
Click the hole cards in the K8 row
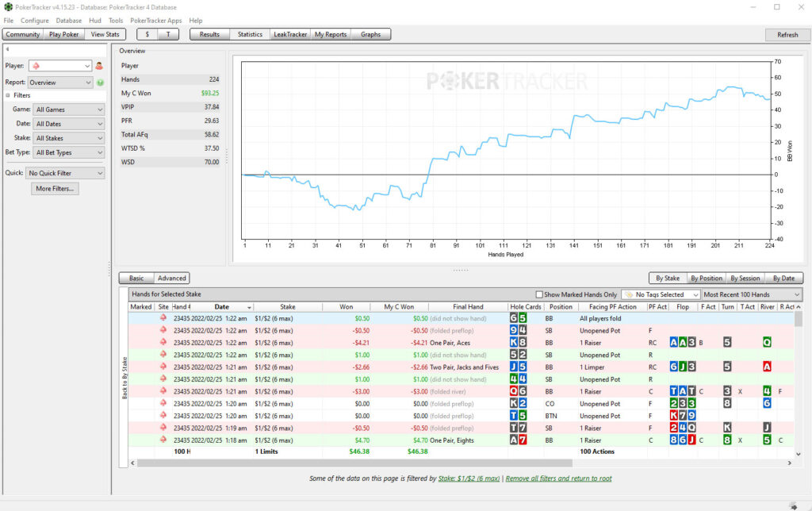tap(518, 343)
